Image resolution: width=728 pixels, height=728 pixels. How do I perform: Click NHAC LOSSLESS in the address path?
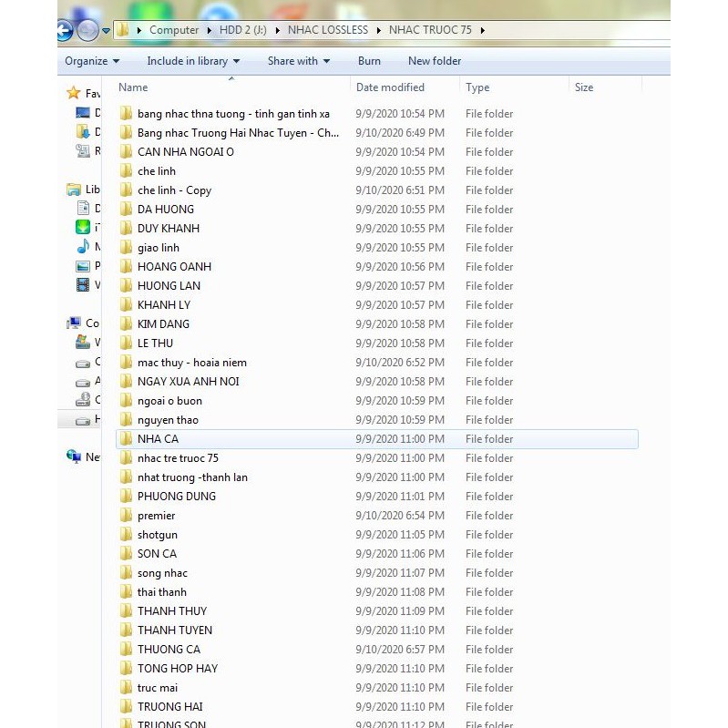tap(327, 30)
